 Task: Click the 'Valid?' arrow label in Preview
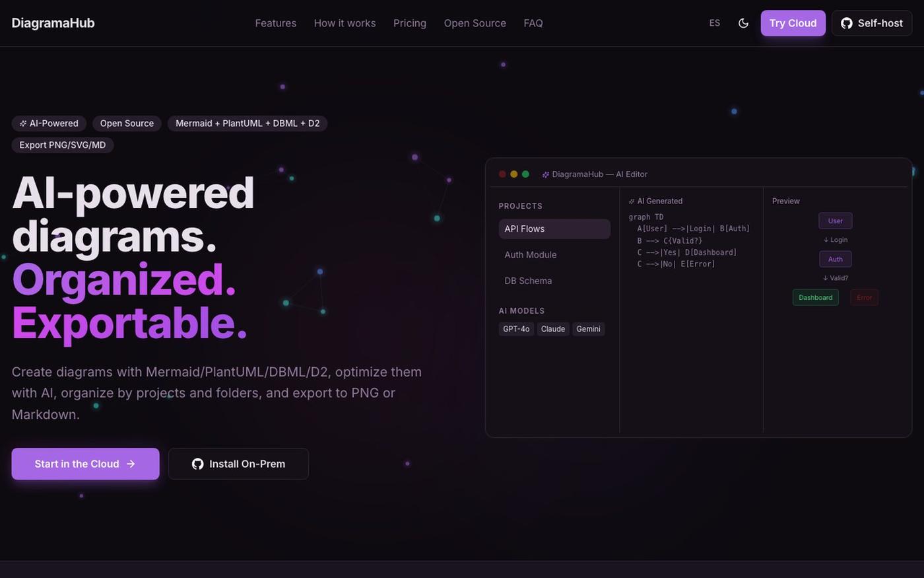(x=836, y=279)
